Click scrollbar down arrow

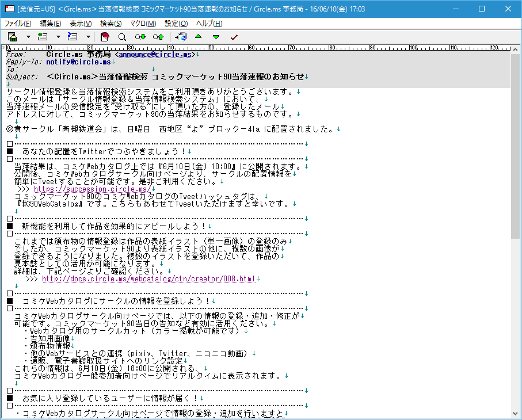point(515,414)
